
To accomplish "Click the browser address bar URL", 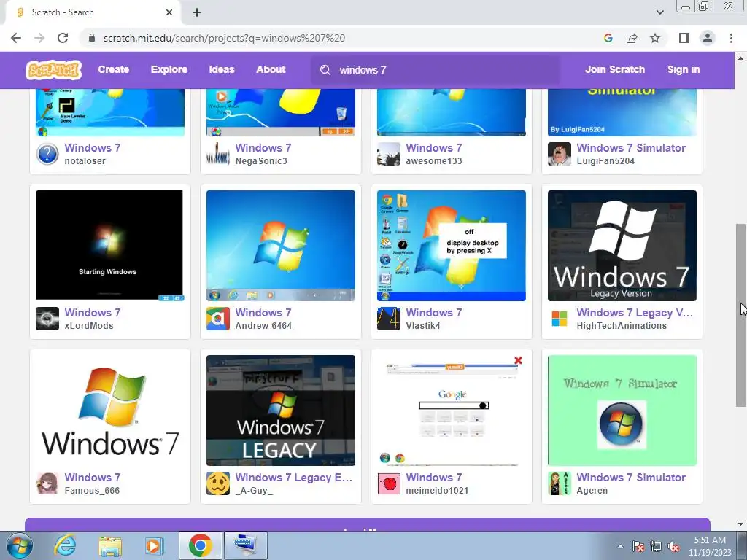I will pyautogui.click(x=224, y=38).
